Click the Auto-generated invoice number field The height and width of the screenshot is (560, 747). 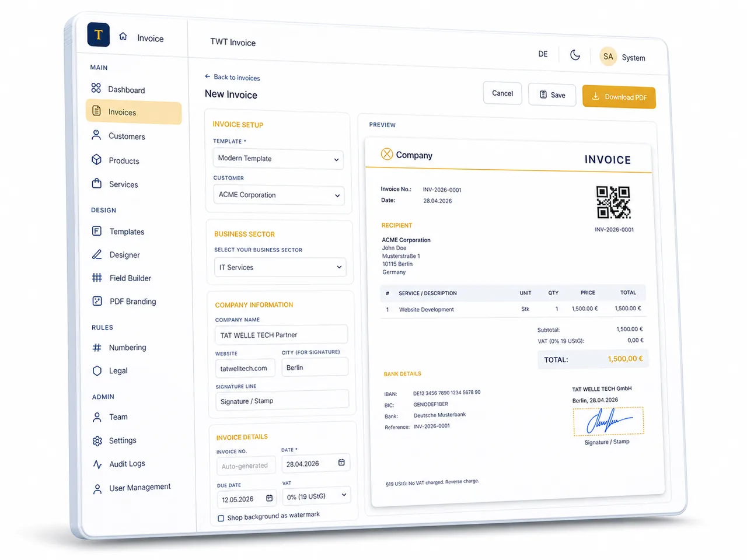246,466
